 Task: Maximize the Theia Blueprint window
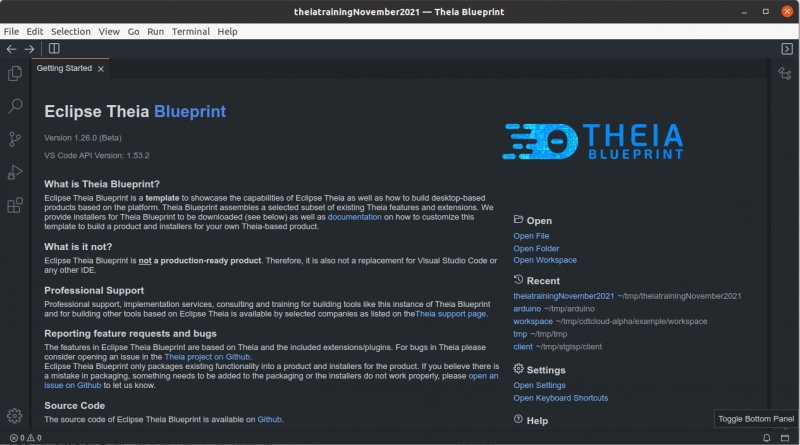pos(766,12)
